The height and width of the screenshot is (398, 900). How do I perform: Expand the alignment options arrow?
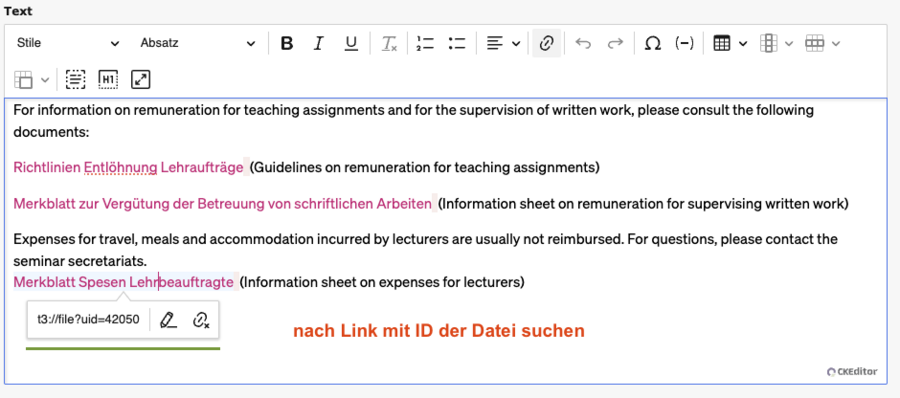516,43
